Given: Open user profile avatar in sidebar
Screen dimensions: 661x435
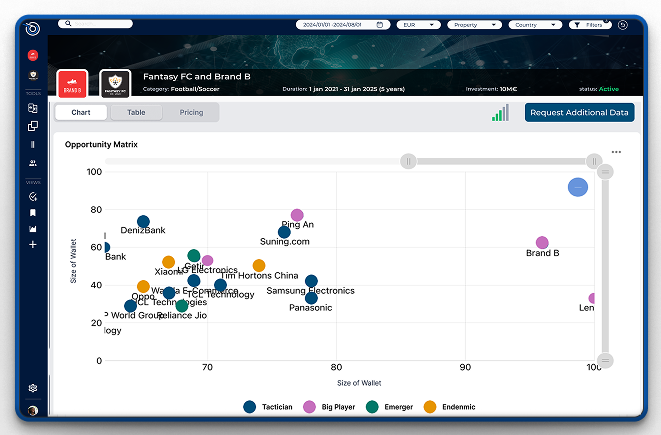Looking at the screenshot, I should coord(33,410).
